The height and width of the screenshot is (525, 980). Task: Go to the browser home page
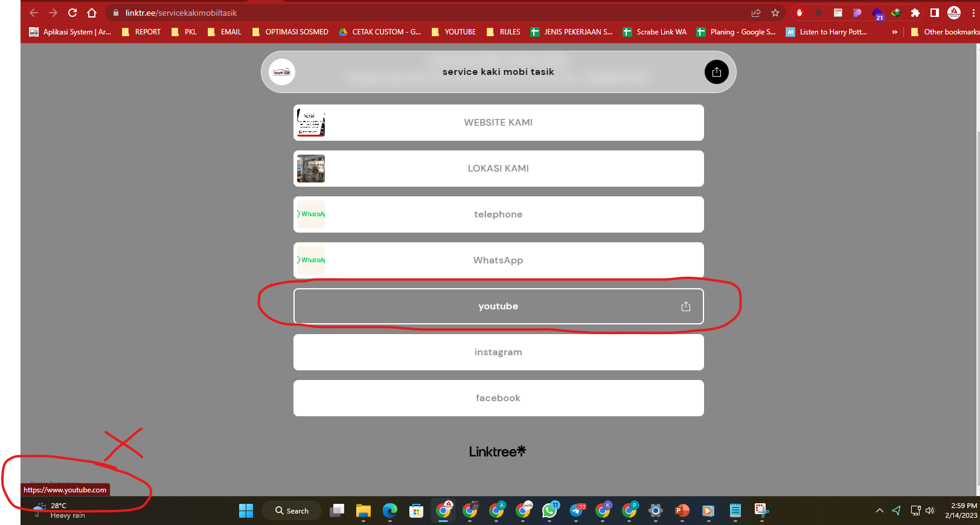tap(92, 13)
